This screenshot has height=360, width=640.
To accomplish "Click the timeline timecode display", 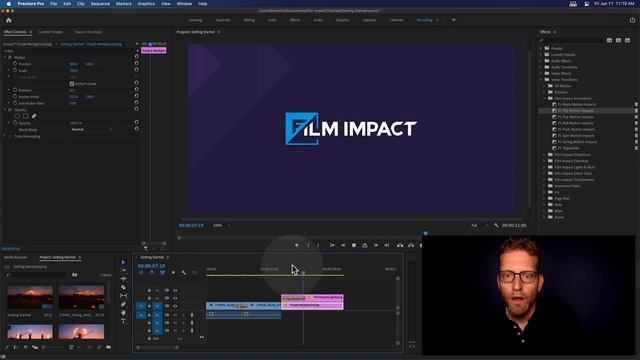I will (x=151, y=266).
